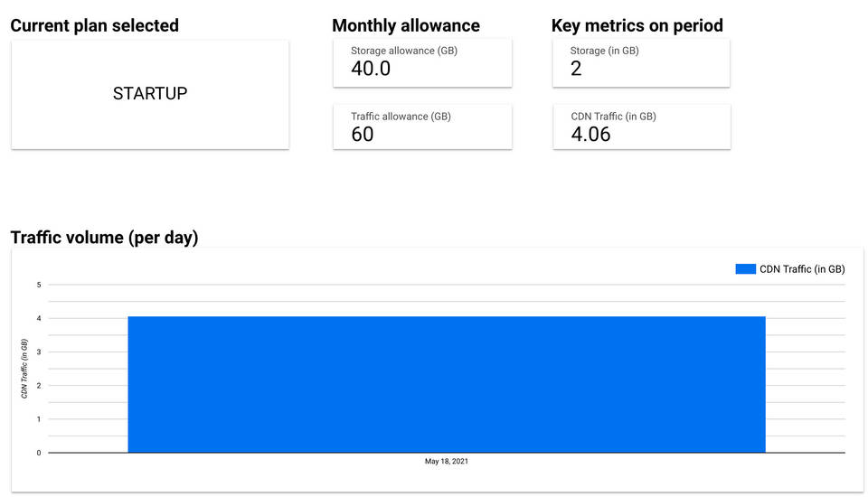Click the y-axis tick label 0
Image resolution: width=868 pixels, height=497 pixels.
point(39,453)
